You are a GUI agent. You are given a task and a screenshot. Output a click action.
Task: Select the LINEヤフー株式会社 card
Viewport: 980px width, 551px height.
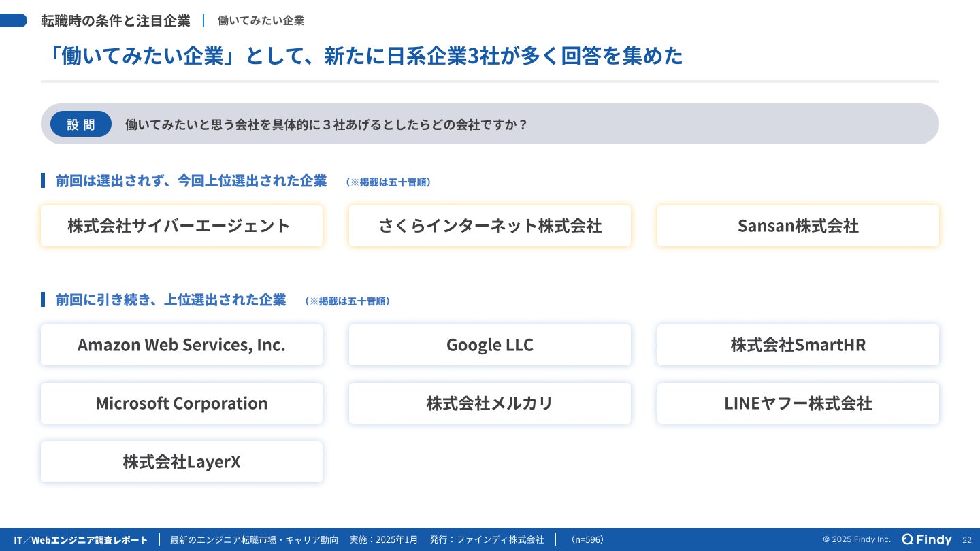798,403
